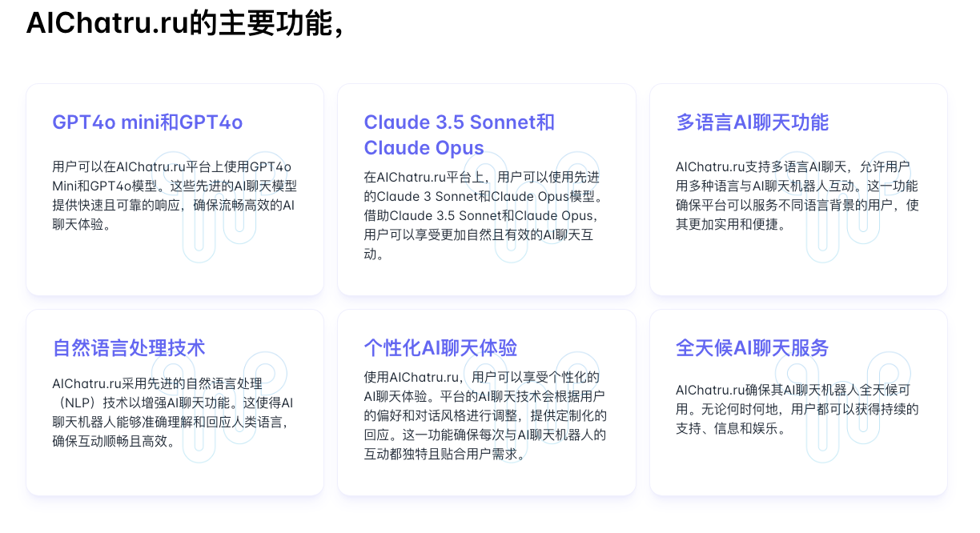Viewport: 980px width, 533px height.
Task: Select the 个性化AI聊天体验 card title
Action: point(440,348)
